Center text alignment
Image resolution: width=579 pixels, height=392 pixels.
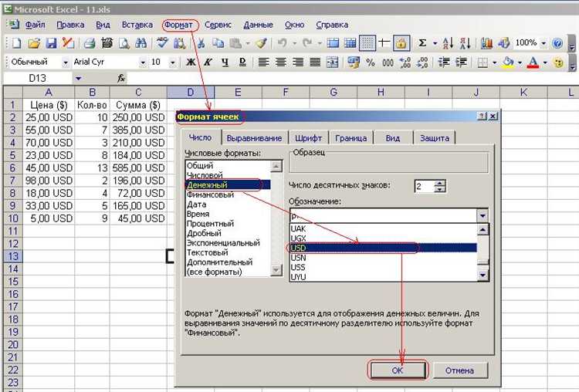click(x=281, y=63)
